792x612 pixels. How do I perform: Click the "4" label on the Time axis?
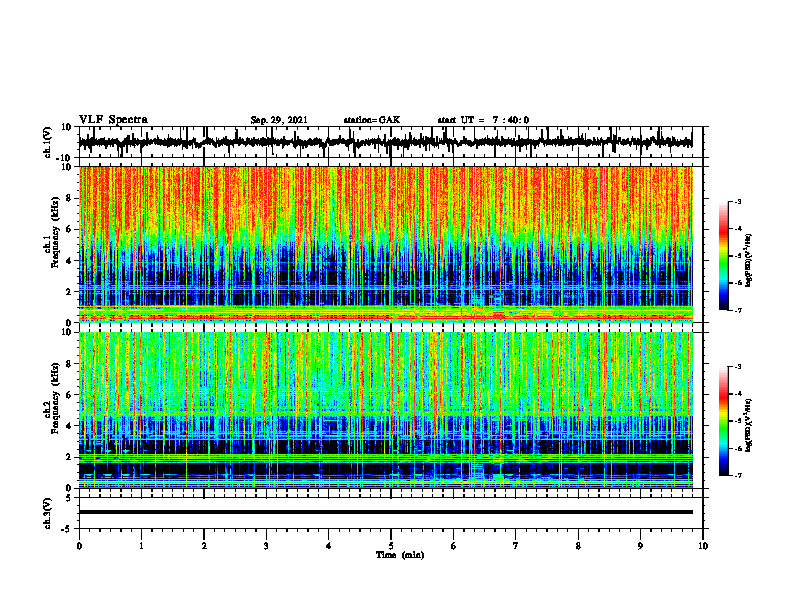tap(329, 546)
